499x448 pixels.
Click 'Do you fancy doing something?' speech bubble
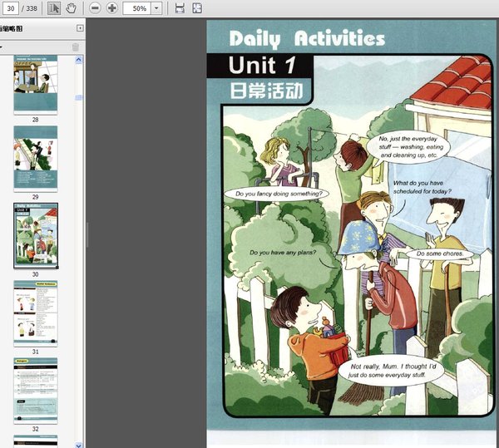(x=277, y=194)
